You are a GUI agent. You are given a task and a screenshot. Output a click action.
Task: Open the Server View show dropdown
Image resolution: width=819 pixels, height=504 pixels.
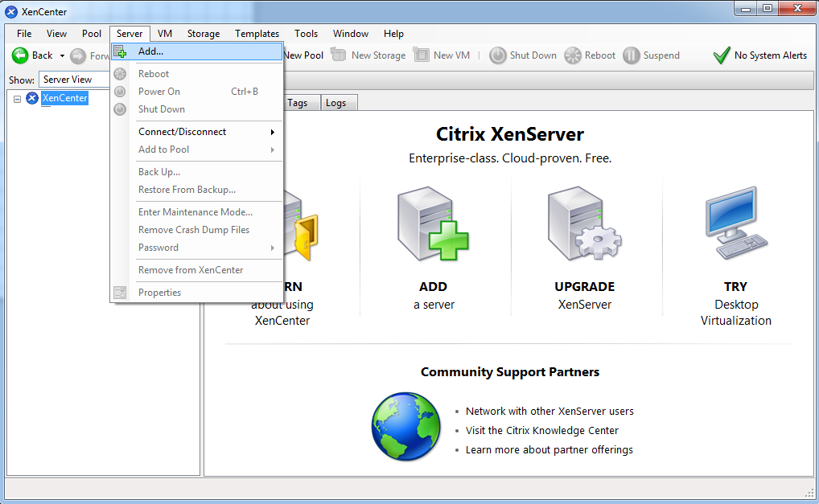click(75, 80)
